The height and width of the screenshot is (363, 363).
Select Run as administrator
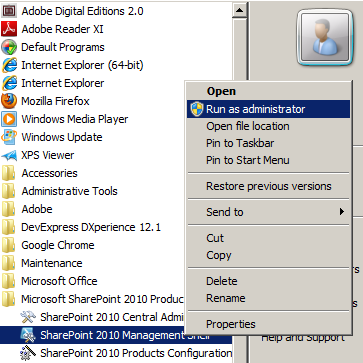click(268, 109)
